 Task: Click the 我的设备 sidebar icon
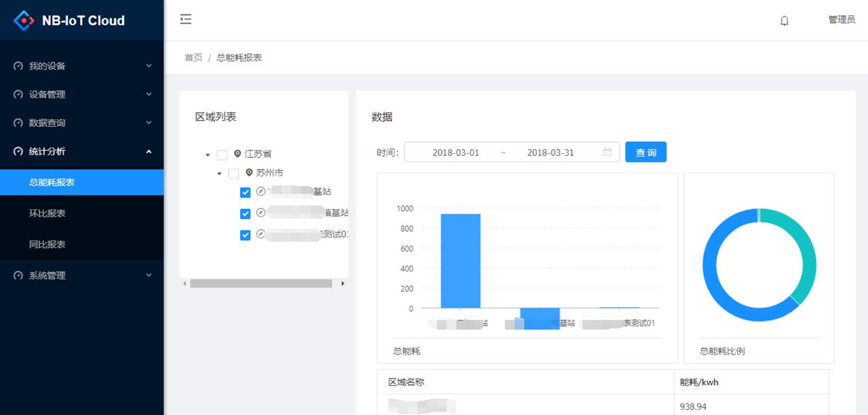[17, 66]
